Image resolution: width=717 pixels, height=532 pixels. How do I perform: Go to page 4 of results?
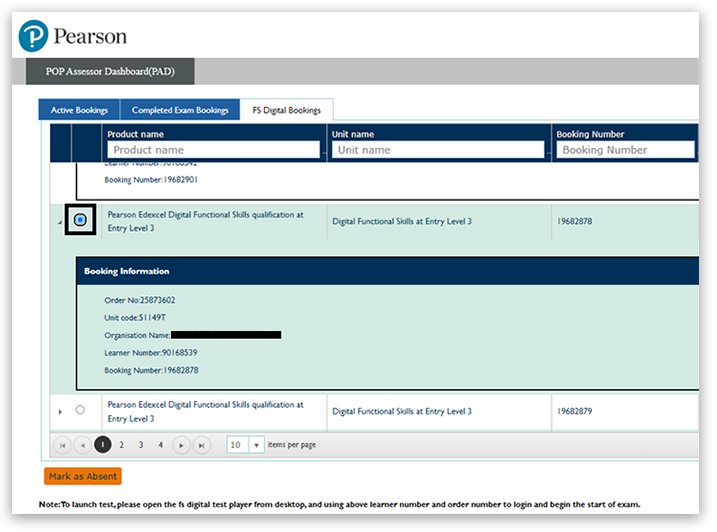(160, 445)
